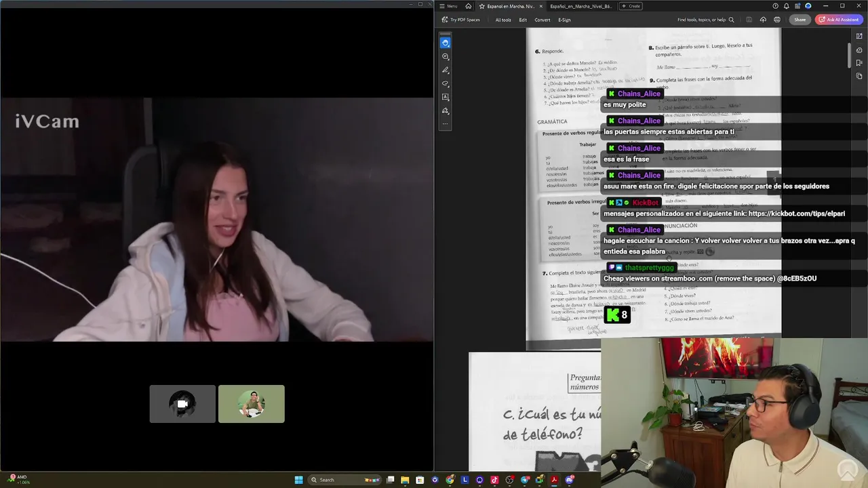Click the Print icon
The width and height of the screenshot is (868, 488).
click(777, 20)
